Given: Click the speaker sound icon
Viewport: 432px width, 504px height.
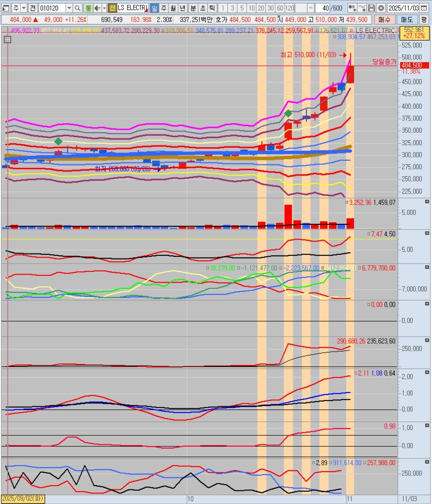Looking at the screenshot, I should point(97,8).
